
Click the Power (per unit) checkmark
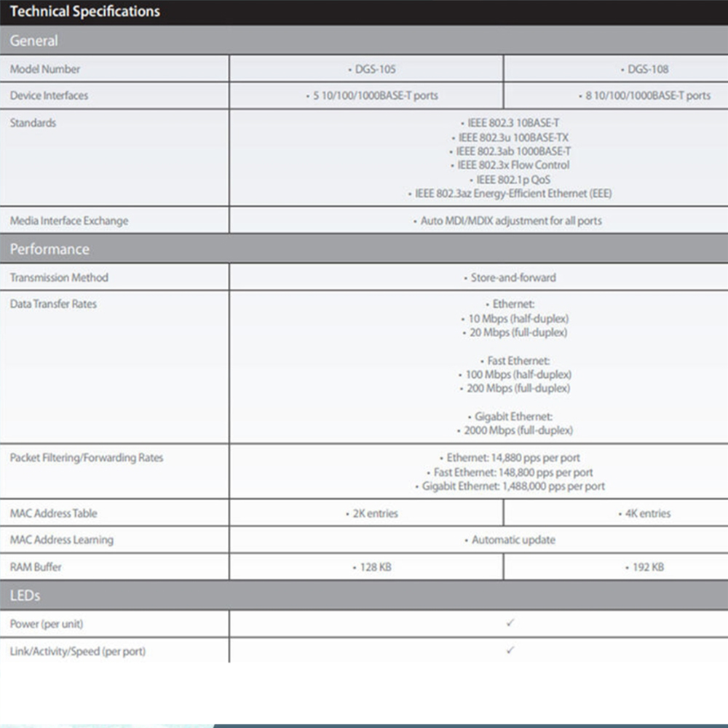[x=510, y=623]
